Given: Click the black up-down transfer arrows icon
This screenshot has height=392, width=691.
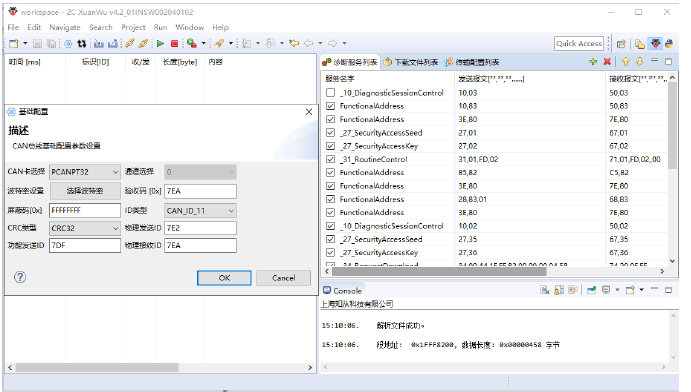Looking at the screenshot, I should (x=82, y=43).
